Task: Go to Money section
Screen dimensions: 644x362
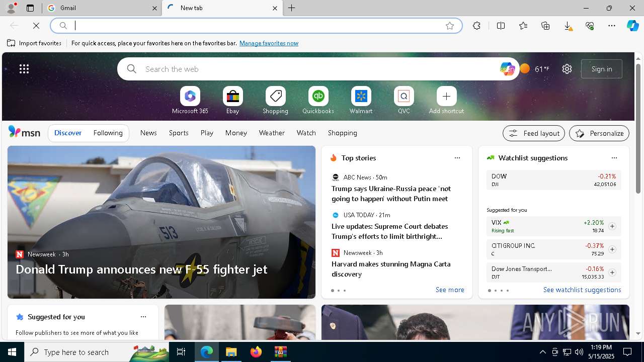Action: point(236,133)
